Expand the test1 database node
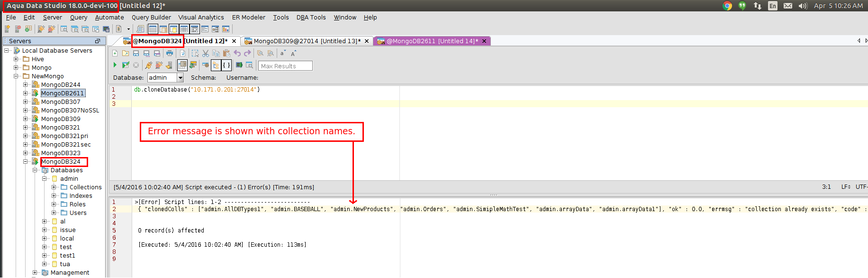Viewport: 868px width, 278px height. click(x=45, y=255)
